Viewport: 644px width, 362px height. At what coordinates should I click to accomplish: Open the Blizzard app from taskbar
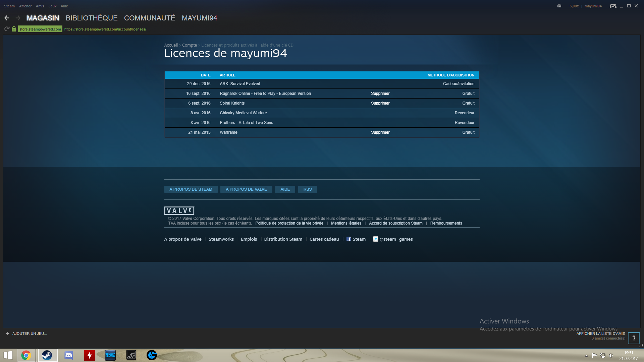110,355
